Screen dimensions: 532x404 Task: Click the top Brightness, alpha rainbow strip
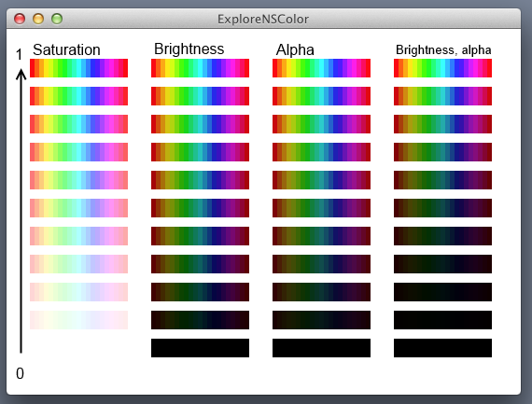coord(442,68)
